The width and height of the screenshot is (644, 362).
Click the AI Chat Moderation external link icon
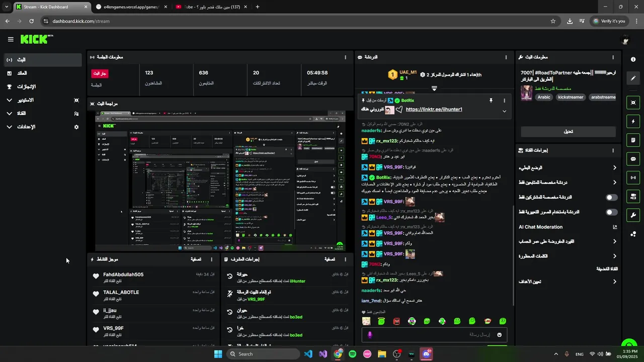pos(615,227)
